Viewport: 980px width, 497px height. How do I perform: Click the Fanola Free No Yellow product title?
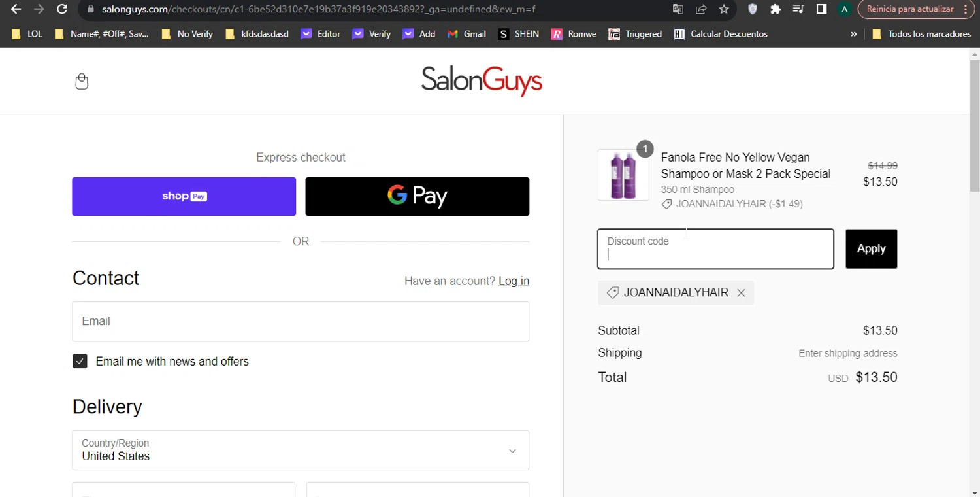(745, 165)
